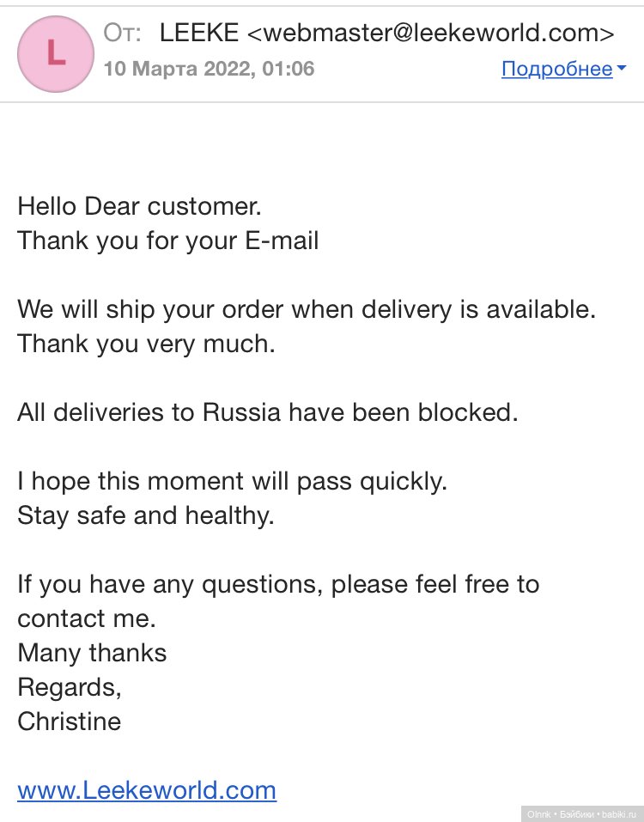Click the "Thank you for your E-mail" line
Viewport: 644px width, 822px height.
point(168,241)
